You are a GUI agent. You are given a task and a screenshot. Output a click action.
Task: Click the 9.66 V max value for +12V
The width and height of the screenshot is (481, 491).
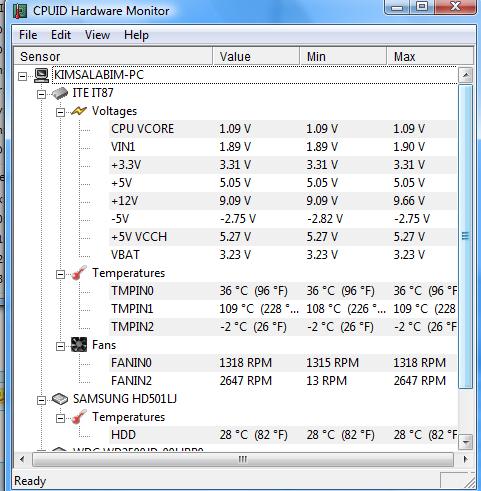tap(409, 201)
